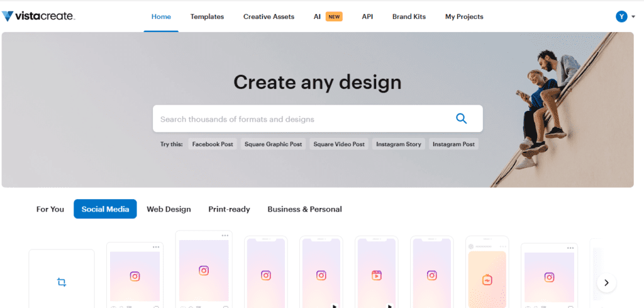Choose the Instagram Post suggestion chip
644x308 pixels.
453,144
